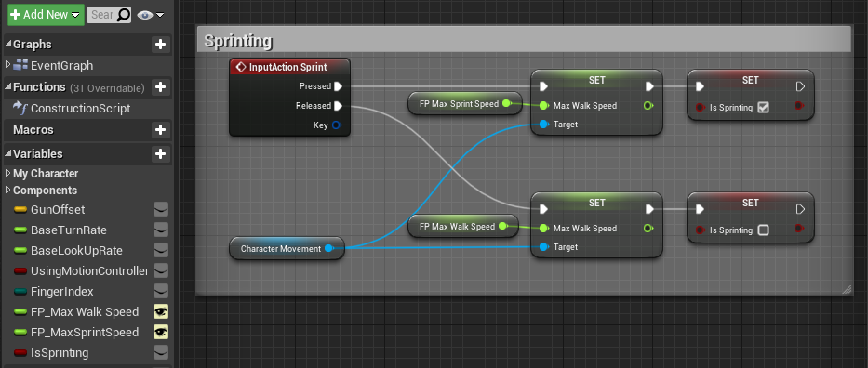
Task: Select the GunOffset variable
Action: coord(58,210)
